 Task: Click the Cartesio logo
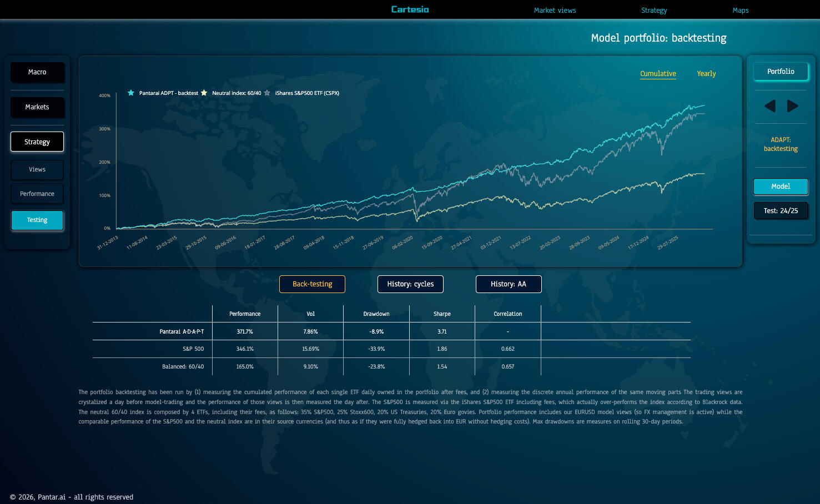coord(410,9)
